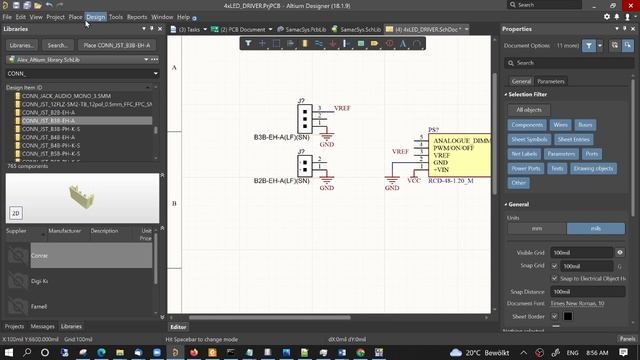The height and width of the screenshot is (360, 640).
Task: Select the mm units option
Action: [x=537, y=229]
